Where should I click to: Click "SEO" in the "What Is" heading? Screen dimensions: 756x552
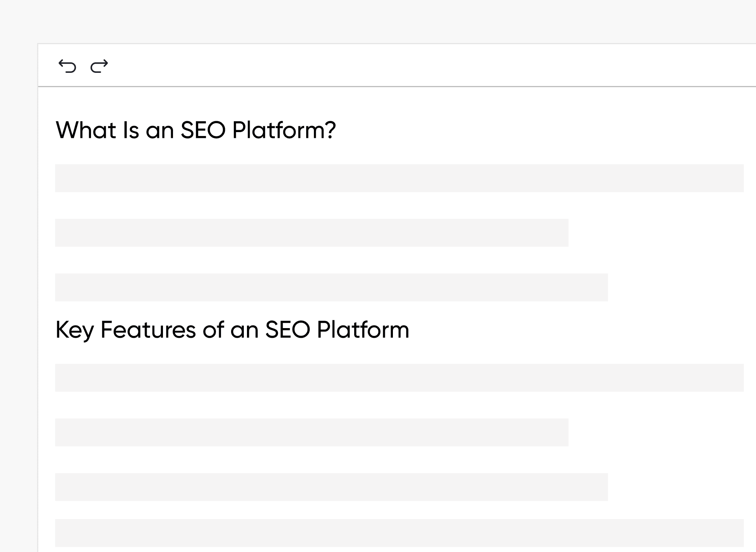point(203,130)
